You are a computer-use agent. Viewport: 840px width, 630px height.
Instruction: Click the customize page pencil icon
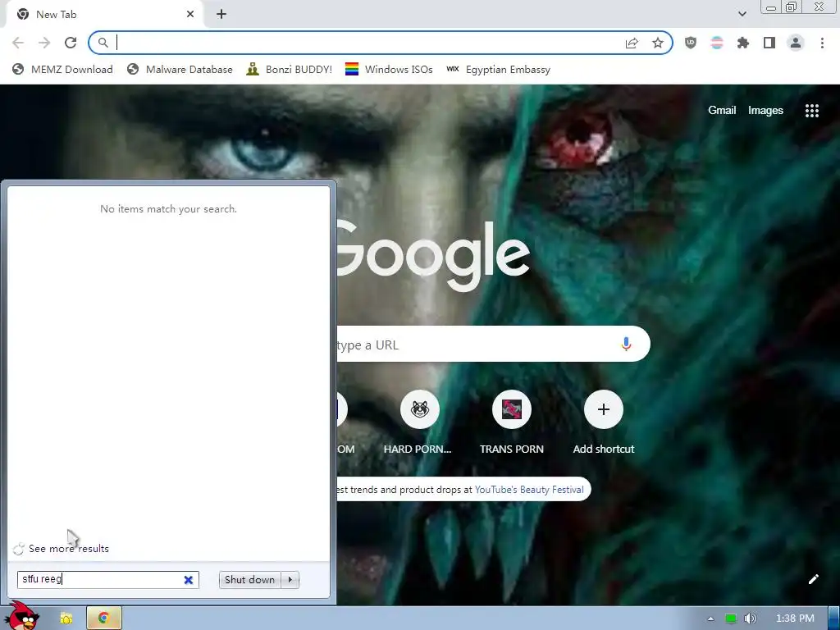(x=813, y=579)
